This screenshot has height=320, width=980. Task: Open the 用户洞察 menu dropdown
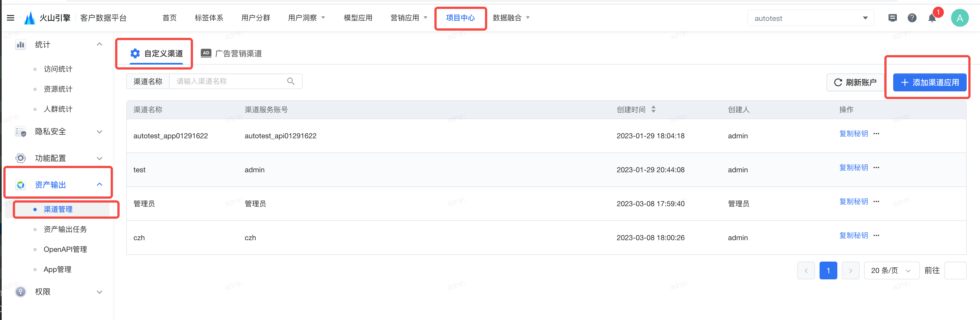(307, 18)
